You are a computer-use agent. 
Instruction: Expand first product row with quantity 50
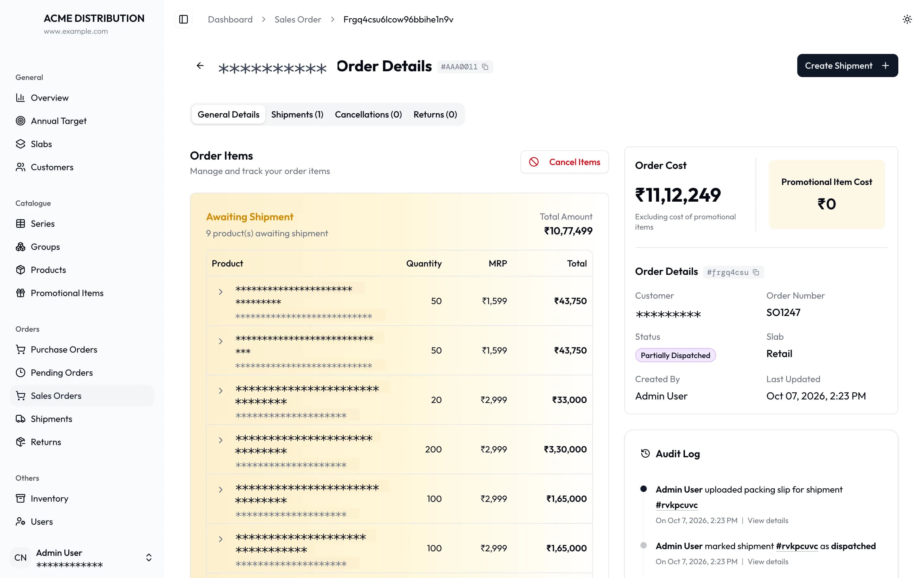point(220,292)
